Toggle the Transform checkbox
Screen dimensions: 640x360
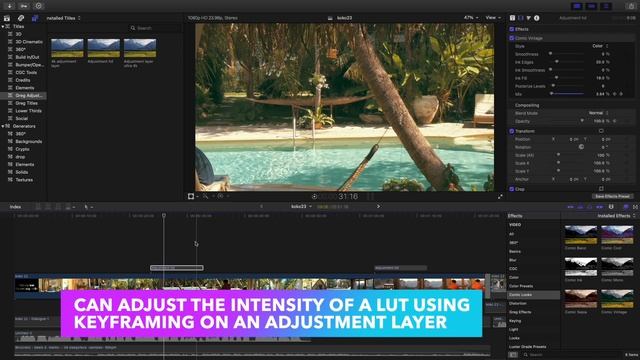coord(512,131)
